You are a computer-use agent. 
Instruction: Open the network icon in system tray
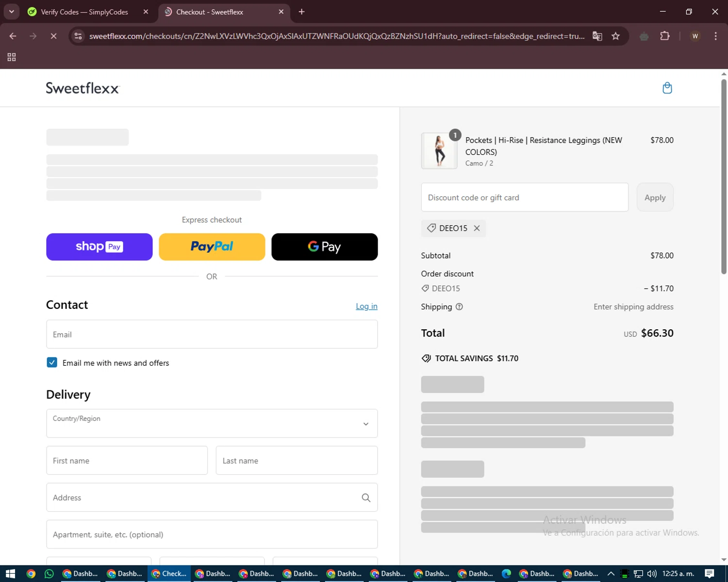tap(638, 574)
